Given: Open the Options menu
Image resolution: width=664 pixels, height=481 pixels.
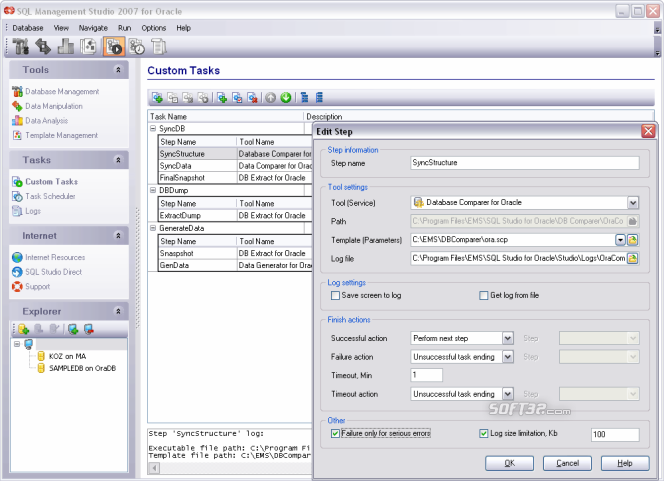Looking at the screenshot, I should pos(154,28).
